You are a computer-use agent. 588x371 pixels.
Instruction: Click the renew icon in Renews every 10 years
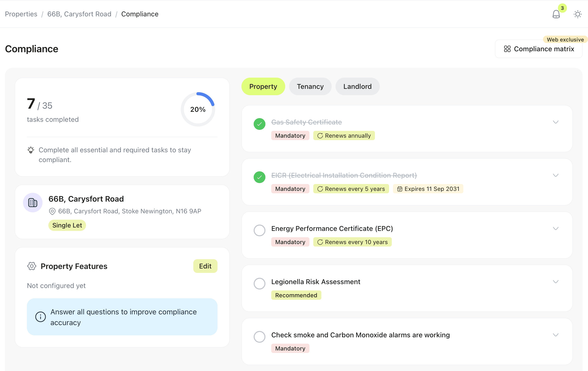point(320,242)
